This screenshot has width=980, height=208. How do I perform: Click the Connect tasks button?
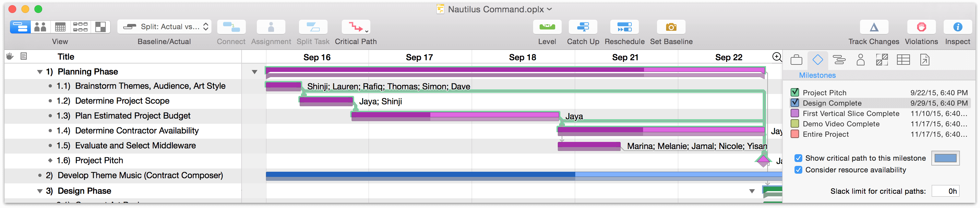[x=231, y=27]
